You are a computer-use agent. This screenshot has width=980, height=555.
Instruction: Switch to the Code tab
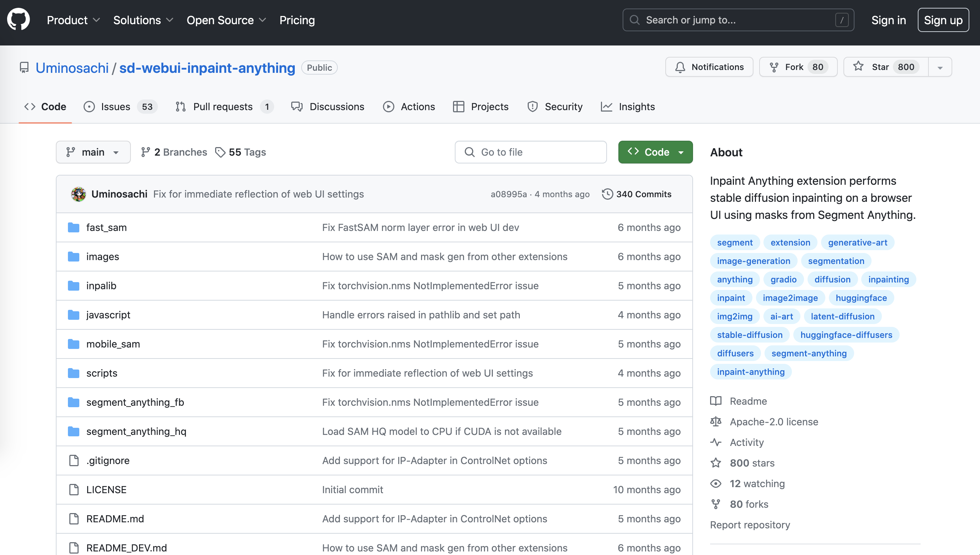point(45,106)
